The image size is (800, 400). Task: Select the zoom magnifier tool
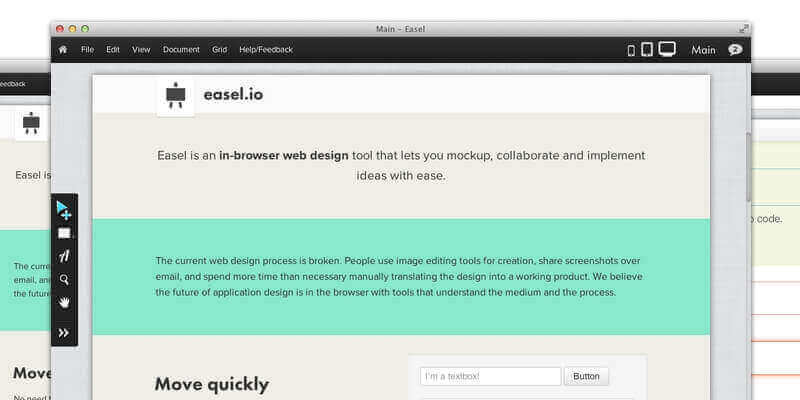[64, 280]
